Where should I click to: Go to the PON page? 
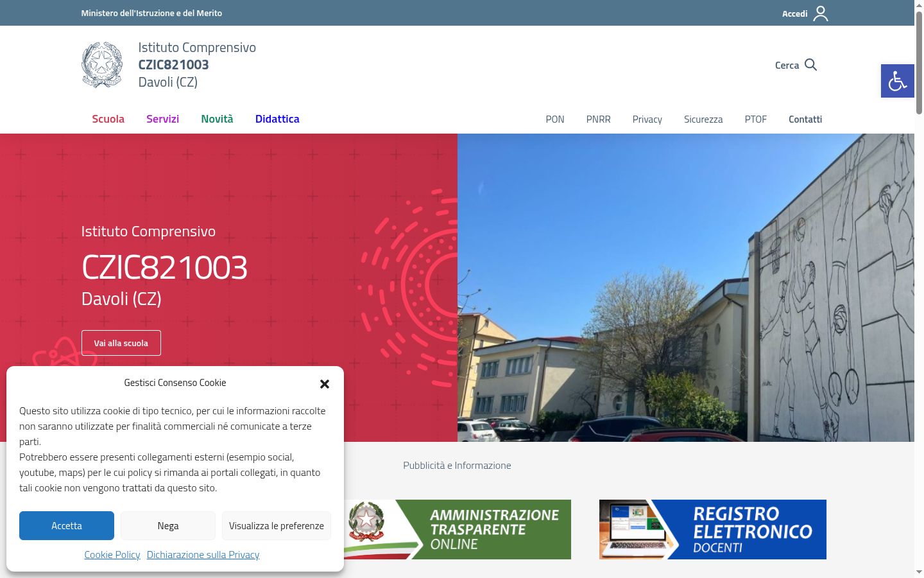555,119
